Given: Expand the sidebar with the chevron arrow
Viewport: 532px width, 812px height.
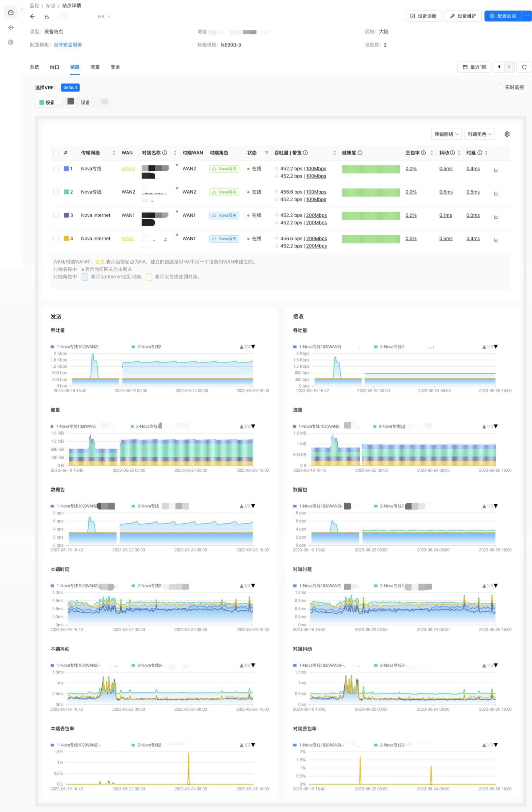Looking at the screenshot, I should pyautogui.click(x=22, y=9).
